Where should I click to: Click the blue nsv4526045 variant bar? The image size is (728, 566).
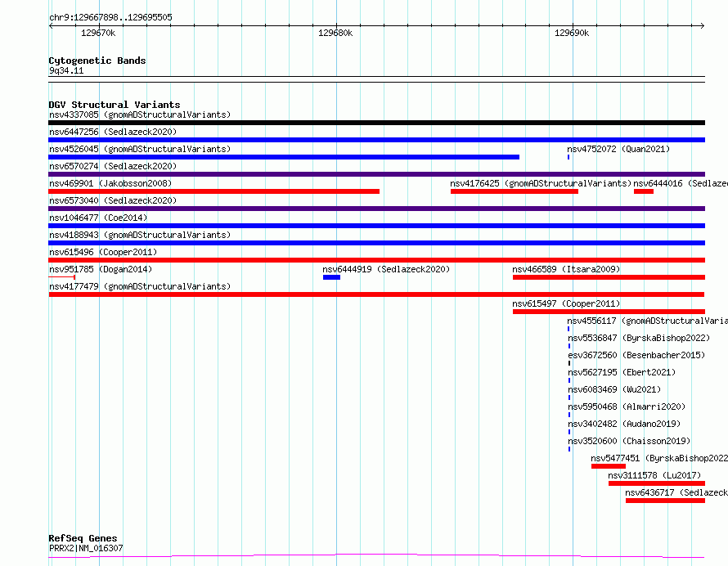pyautogui.click(x=284, y=157)
